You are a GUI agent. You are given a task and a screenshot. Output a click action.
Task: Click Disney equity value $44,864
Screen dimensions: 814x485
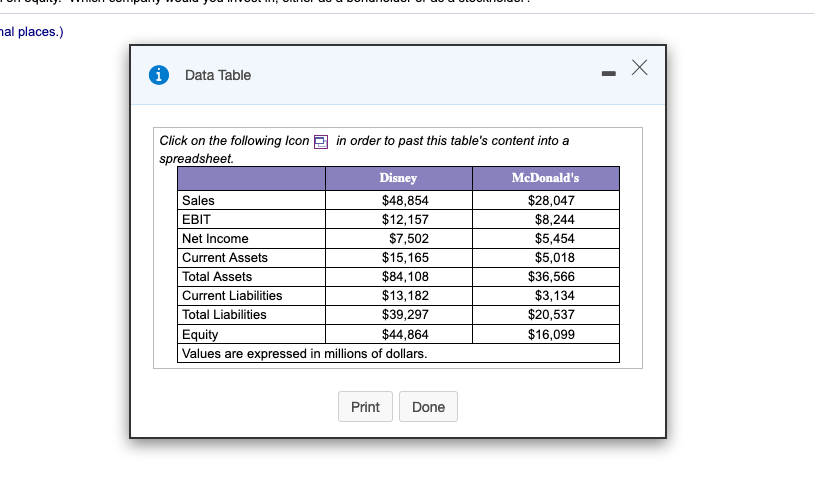(405, 335)
